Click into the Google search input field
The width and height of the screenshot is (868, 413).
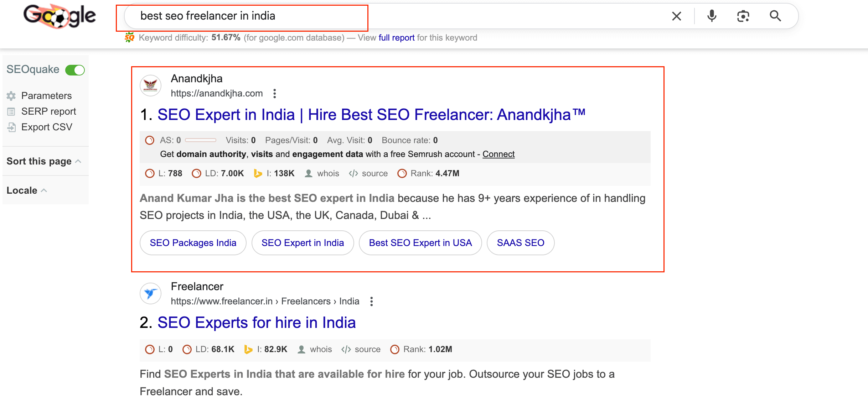(392, 16)
